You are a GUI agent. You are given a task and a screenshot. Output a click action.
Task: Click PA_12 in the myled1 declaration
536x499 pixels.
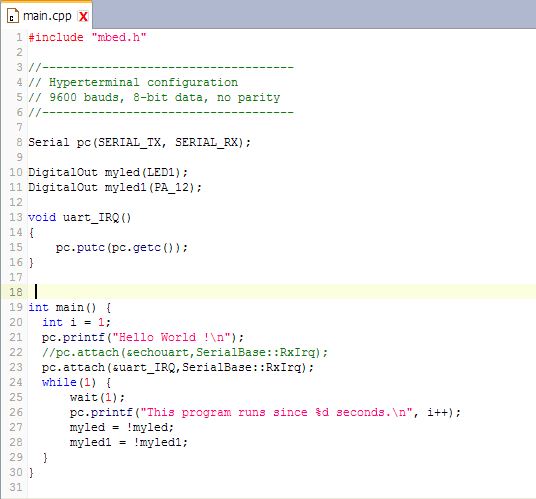(x=174, y=187)
